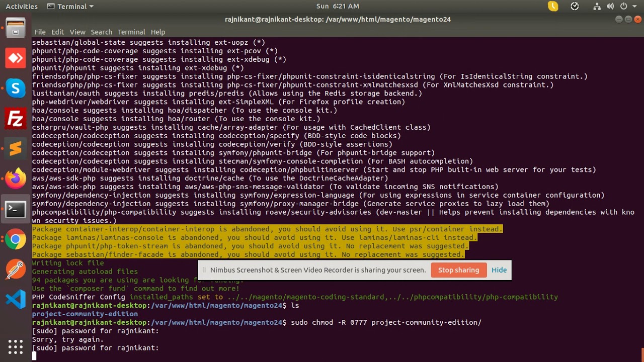The height and width of the screenshot is (362, 644).
Task: Open the Terminal menu in menu bar
Action: 131,32
